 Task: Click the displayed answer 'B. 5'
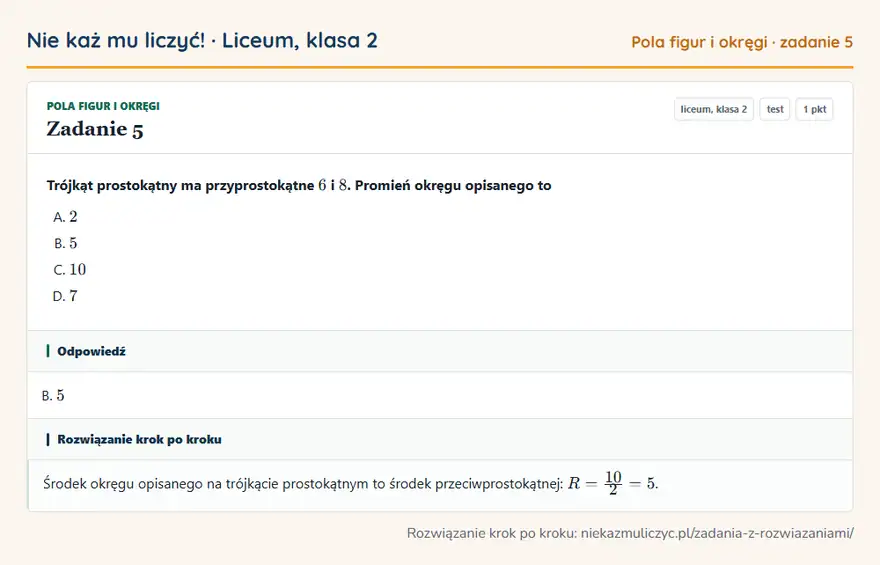click(53, 396)
